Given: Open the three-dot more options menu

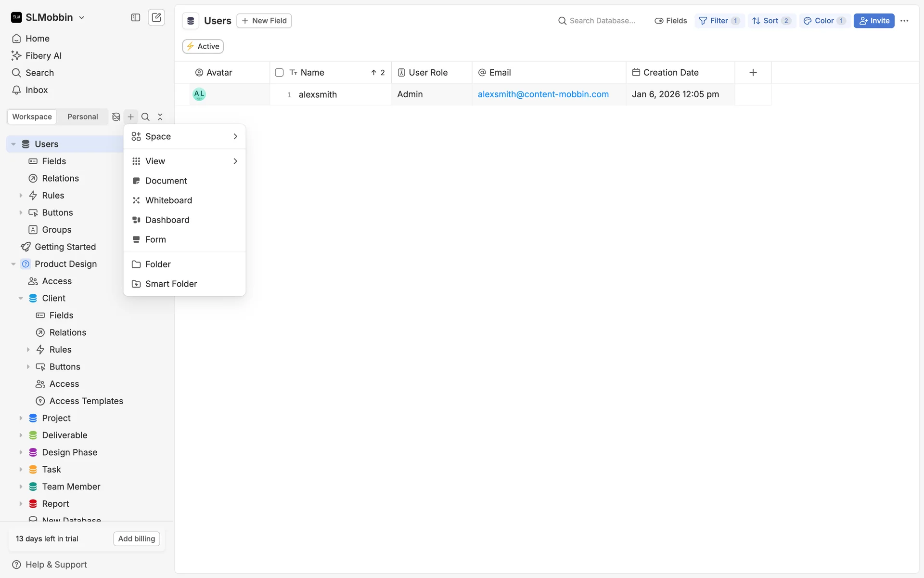Looking at the screenshot, I should [x=904, y=21].
